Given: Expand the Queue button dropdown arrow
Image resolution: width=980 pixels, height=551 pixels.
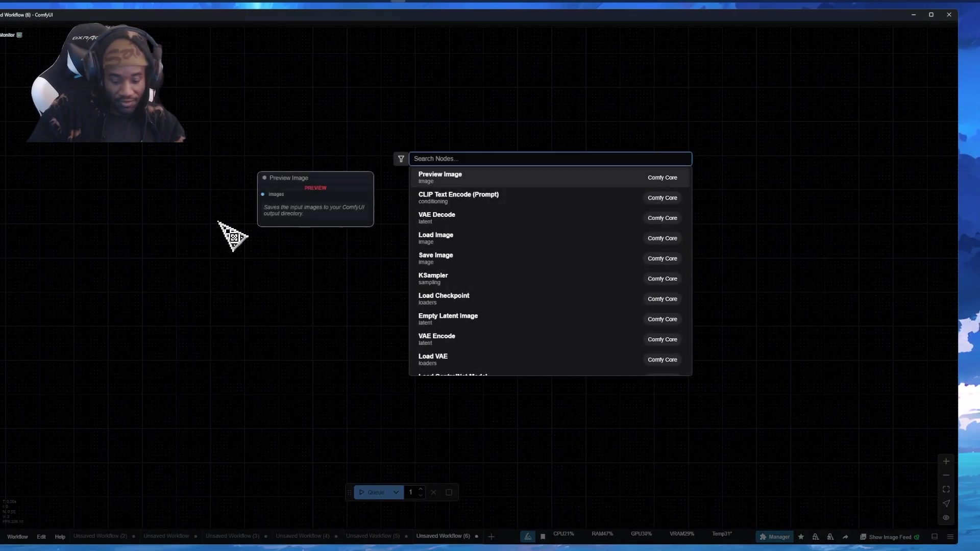Looking at the screenshot, I should [x=396, y=492].
